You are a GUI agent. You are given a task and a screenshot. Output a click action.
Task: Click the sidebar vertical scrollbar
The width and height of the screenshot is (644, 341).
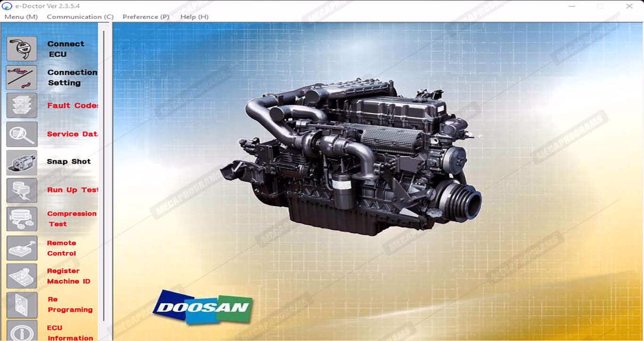104,179
